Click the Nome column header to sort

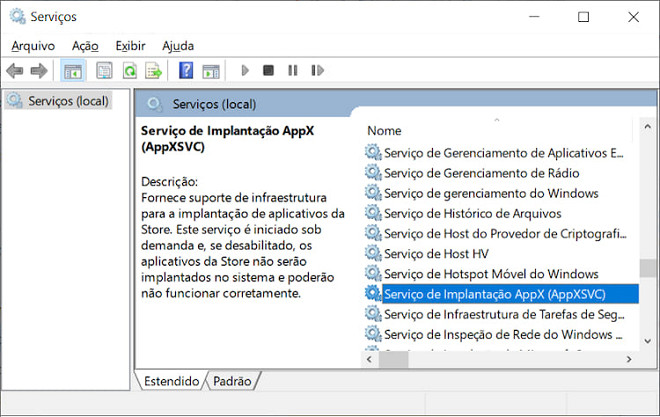click(x=385, y=131)
